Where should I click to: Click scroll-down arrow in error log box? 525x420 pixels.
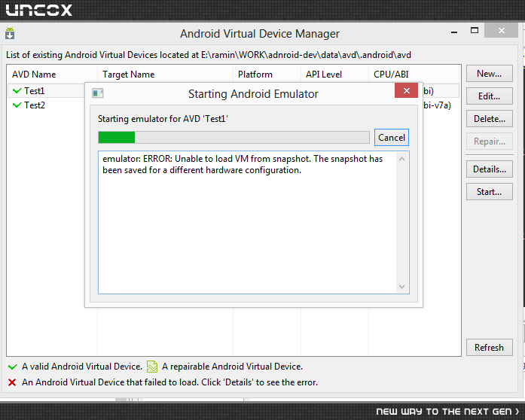[401, 287]
